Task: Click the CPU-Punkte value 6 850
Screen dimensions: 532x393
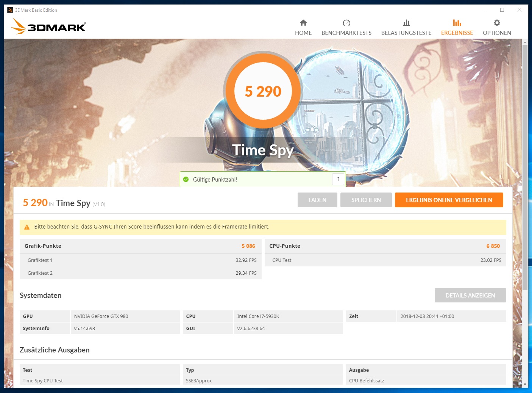Action: (x=493, y=246)
